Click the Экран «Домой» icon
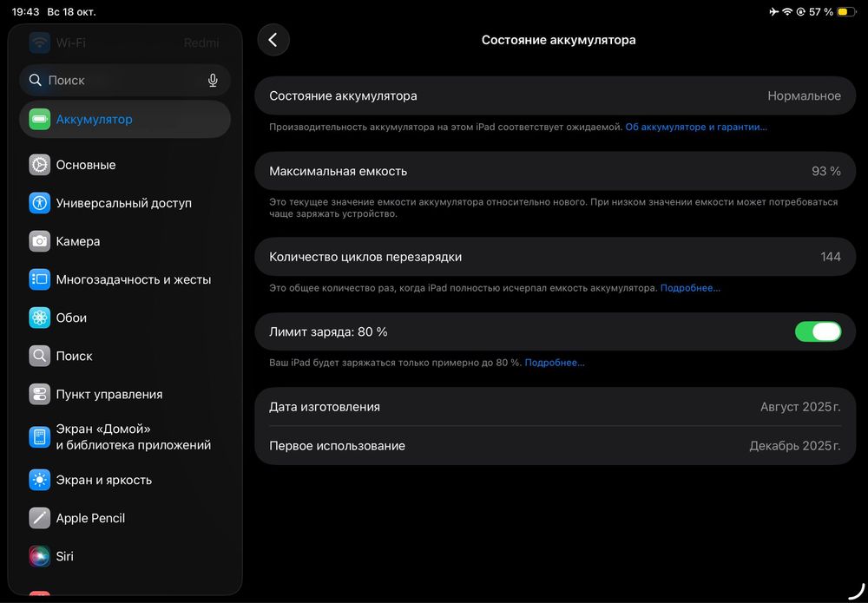This screenshot has height=603, width=868. (39, 437)
